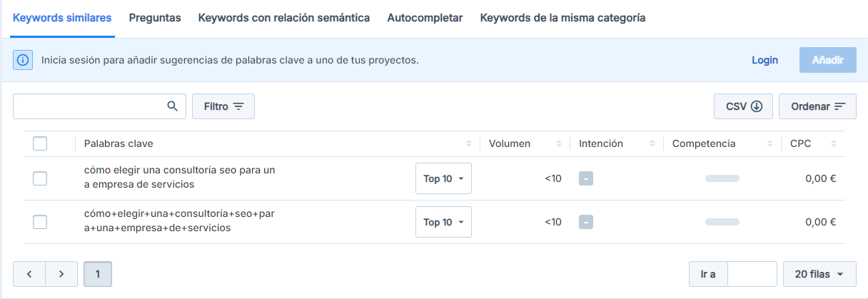Click volume <10 of 'cómo+elegir+una' row
The width and height of the screenshot is (868, 299).
click(553, 222)
